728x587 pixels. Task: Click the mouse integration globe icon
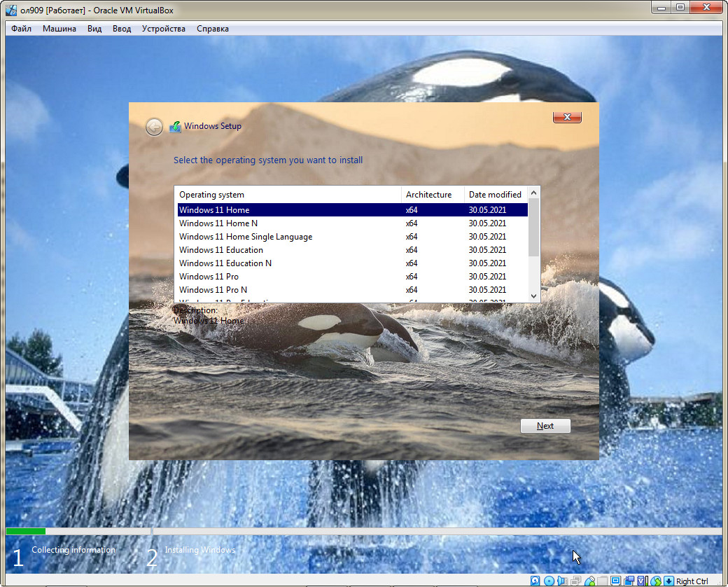point(656,581)
